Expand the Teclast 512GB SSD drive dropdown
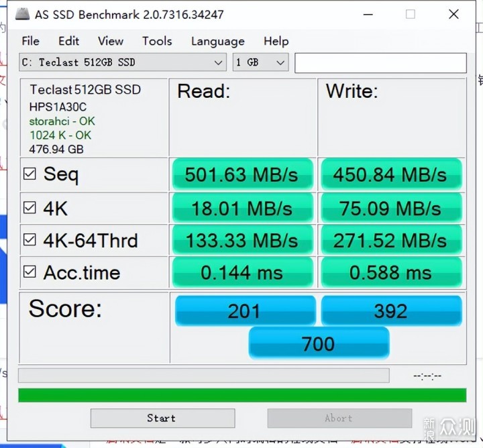 (123, 62)
